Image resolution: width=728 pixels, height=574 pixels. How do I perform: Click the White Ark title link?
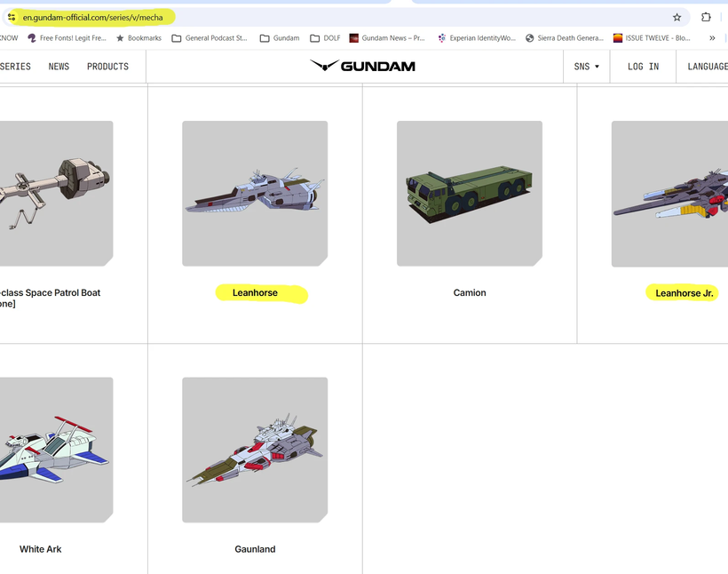tap(40, 549)
